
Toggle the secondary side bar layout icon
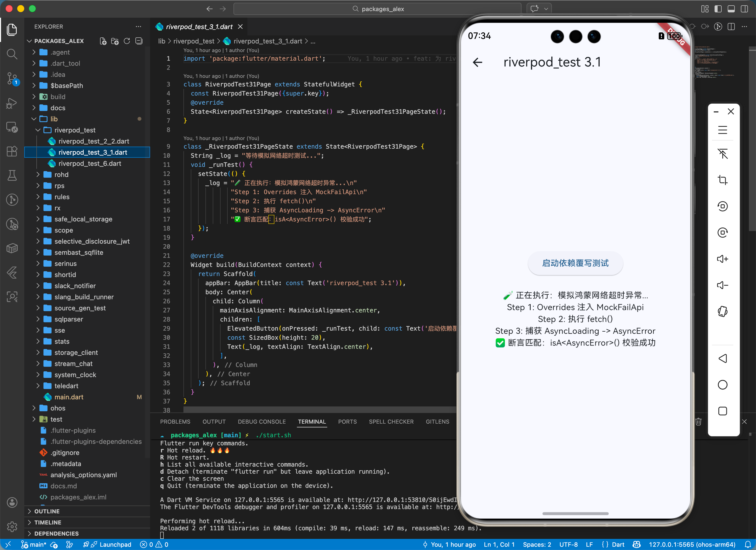[x=744, y=9]
